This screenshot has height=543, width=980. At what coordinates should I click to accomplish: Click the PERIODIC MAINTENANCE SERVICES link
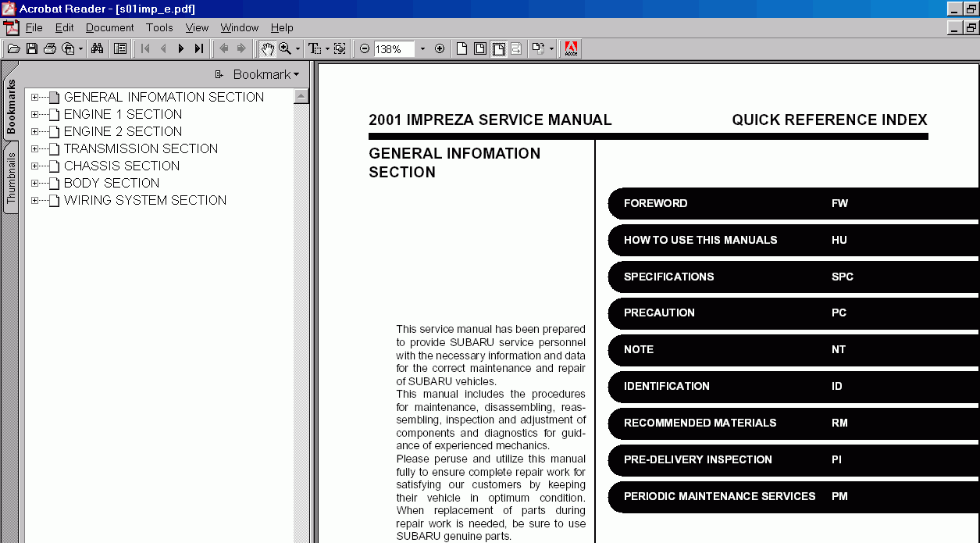click(793, 496)
